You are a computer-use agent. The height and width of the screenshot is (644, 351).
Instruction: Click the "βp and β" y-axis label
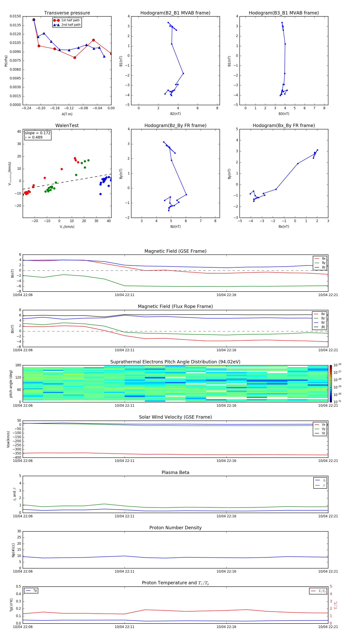point(14,495)
